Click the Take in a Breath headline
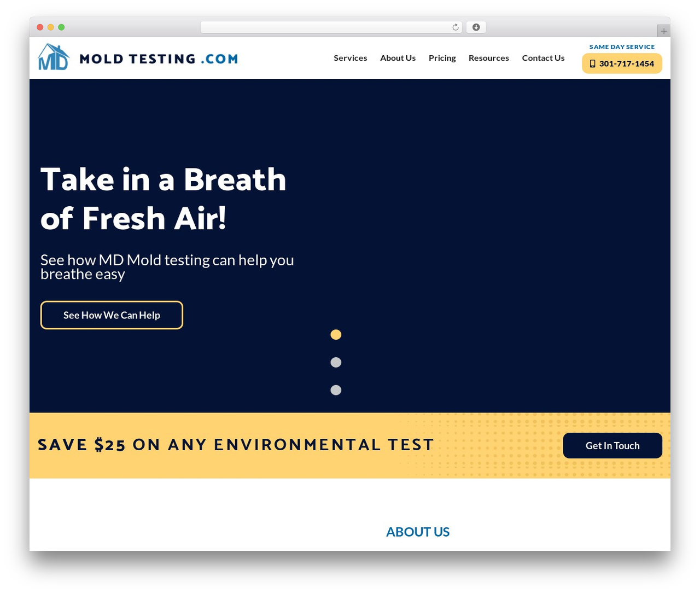This screenshot has height=593, width=700. (x=164, y=199)
